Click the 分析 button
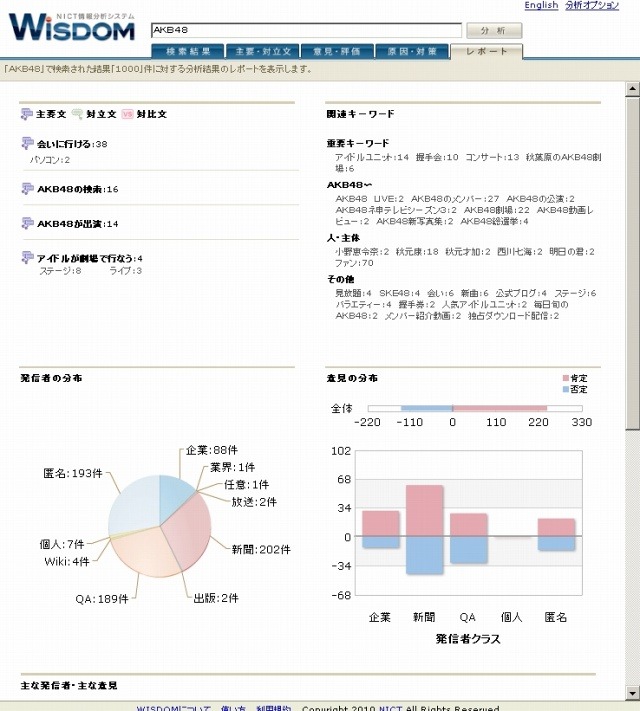 (x=494, y=30)
